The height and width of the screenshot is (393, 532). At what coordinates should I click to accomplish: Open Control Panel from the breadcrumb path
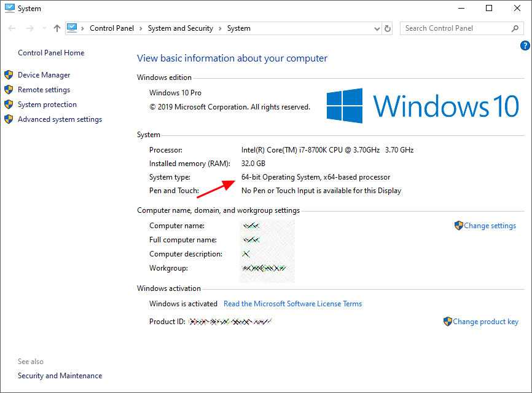click(111, 28)
